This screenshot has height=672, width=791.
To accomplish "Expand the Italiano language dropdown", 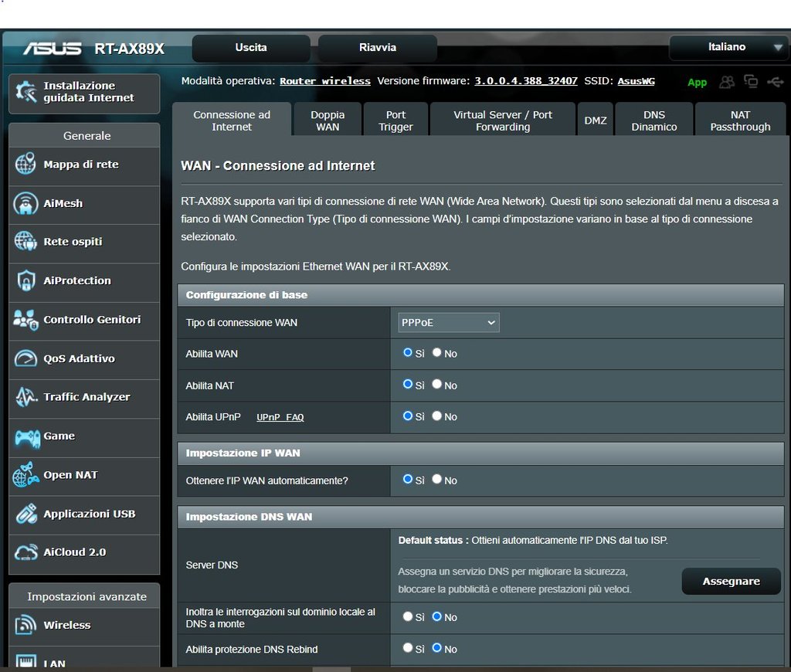I will 727,48.
